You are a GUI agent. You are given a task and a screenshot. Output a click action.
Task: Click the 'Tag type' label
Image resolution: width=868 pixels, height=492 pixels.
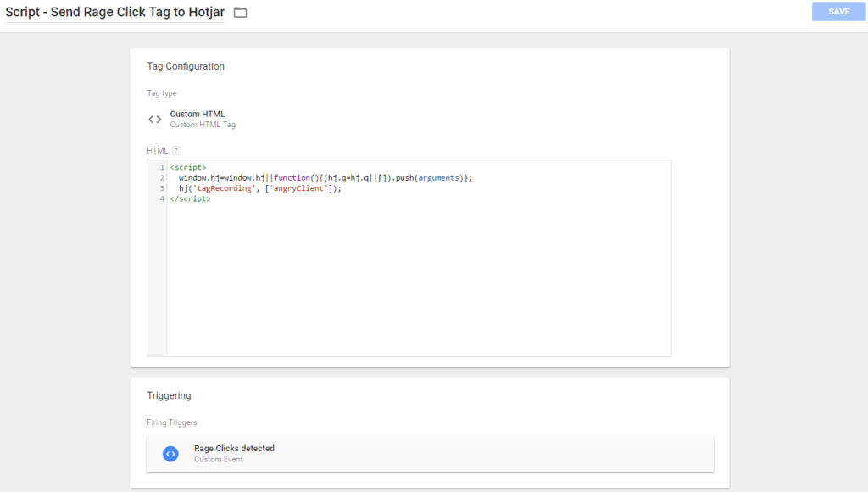pos(162,93)
